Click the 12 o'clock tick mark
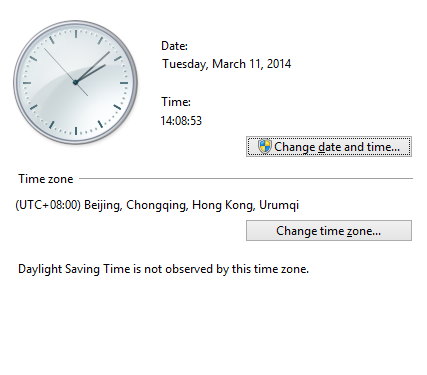 point(76,34)
